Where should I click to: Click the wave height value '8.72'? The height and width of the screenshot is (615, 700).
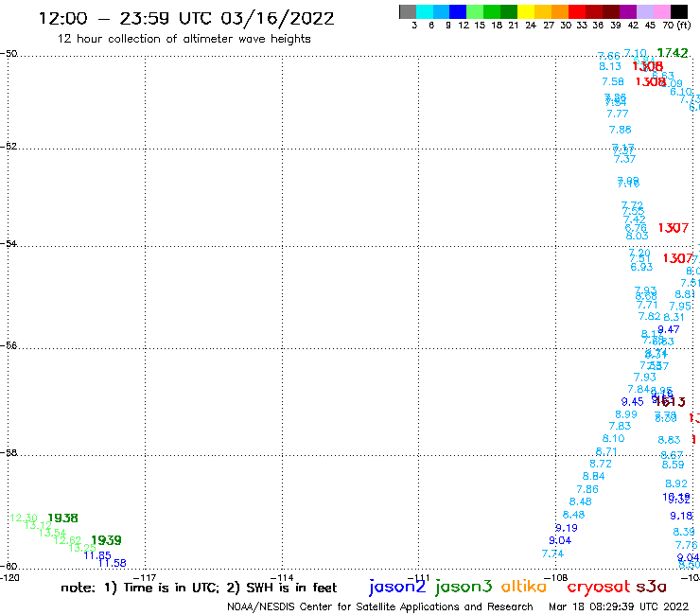(601, 464)
